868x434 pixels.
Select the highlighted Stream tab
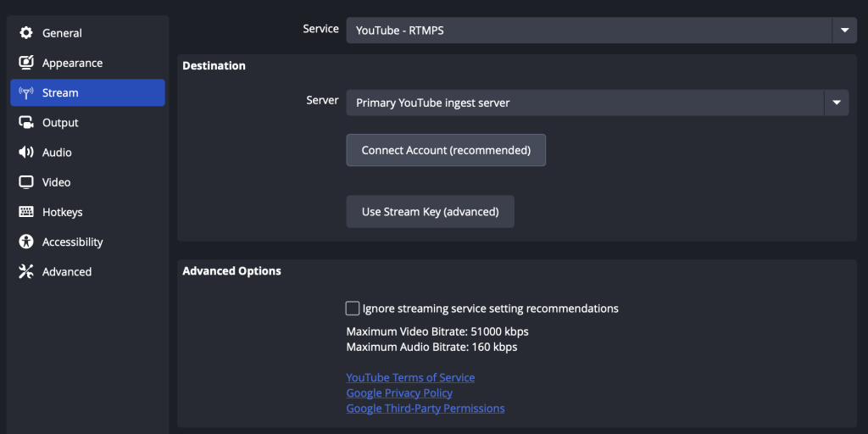[87, 93]
